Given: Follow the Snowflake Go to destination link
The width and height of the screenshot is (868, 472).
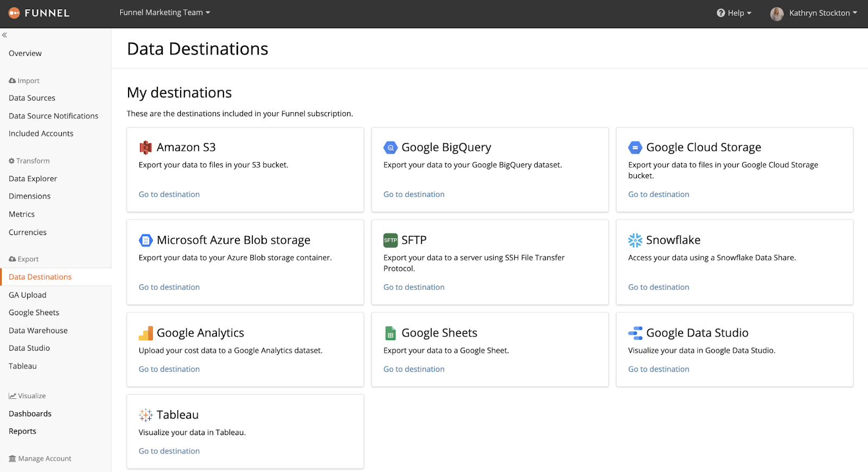Looking at the screenshot, I should (x=659, y=287).
